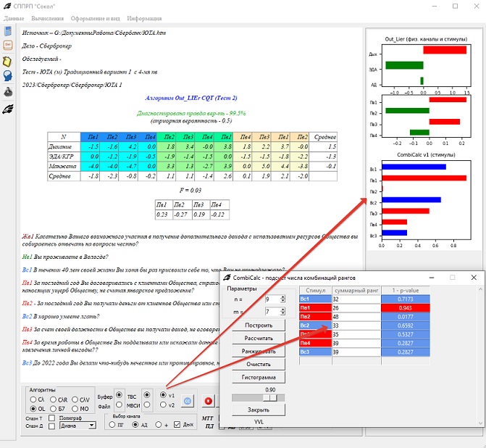
Task: Select the OL algorithm radio button
Action: pyautogui.click(x=33, y=409)
